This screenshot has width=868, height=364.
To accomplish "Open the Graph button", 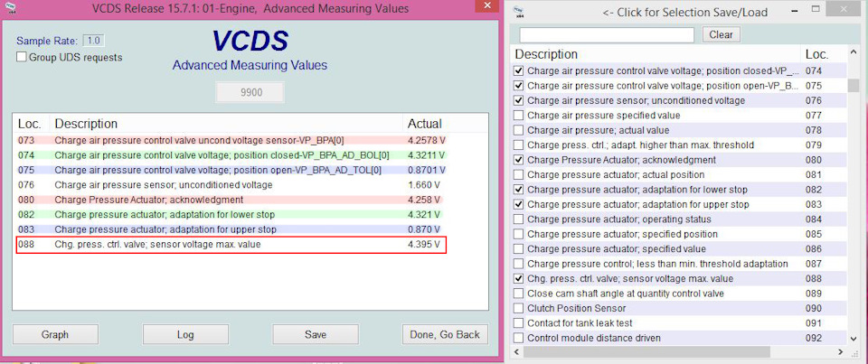I will click(x=55, y=335).
